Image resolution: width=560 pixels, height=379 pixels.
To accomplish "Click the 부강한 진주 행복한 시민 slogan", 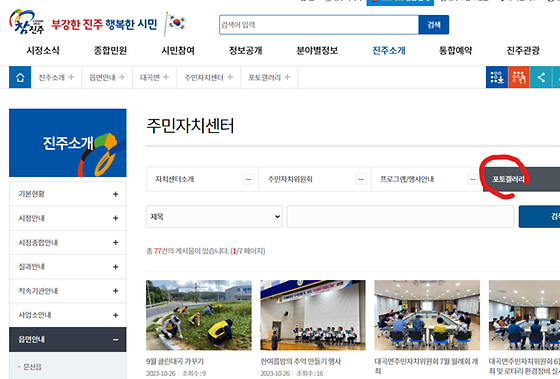I will [x=104, y=24].
